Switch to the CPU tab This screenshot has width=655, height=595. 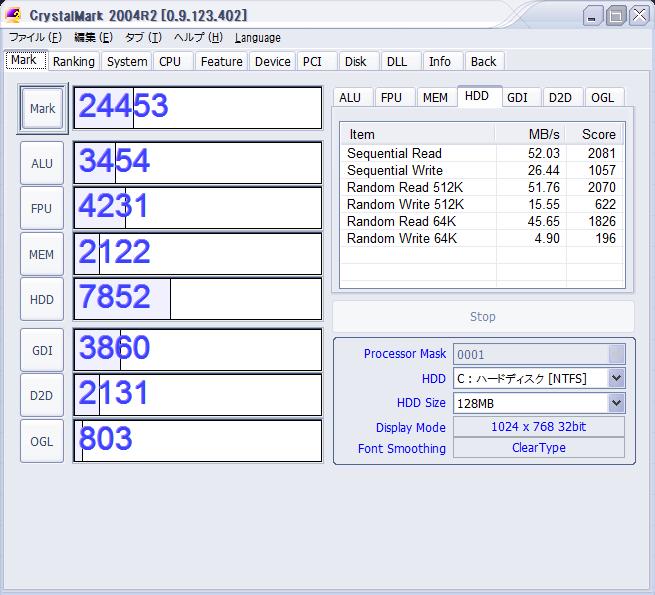click(173, 61)
